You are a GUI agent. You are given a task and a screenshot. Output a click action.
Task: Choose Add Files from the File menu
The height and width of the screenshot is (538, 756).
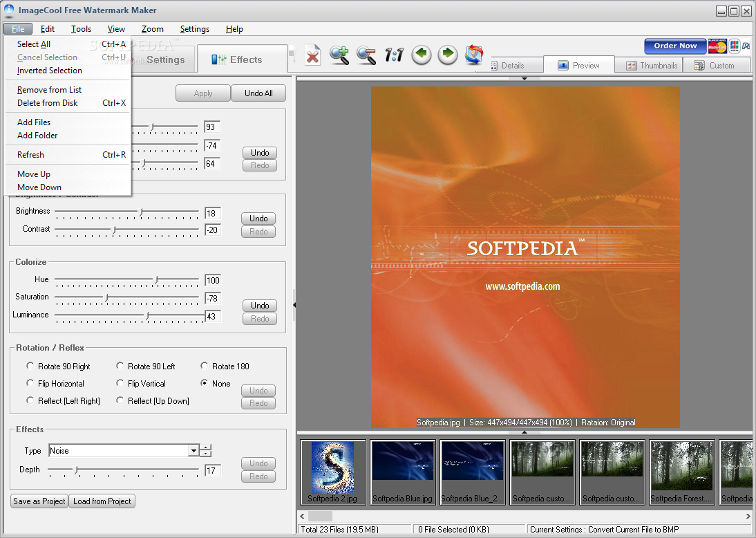(68, 122)
